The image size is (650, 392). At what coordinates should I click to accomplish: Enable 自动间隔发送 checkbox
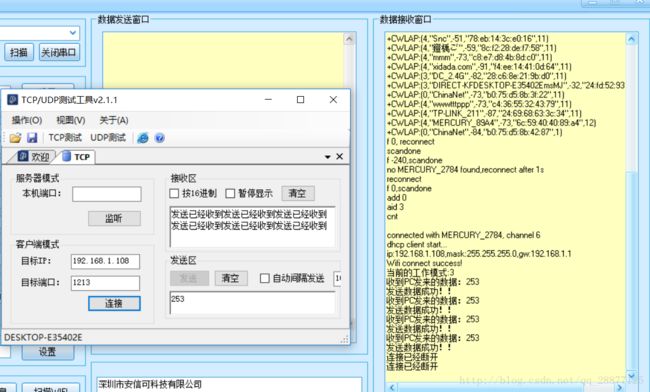click(264, 278)
